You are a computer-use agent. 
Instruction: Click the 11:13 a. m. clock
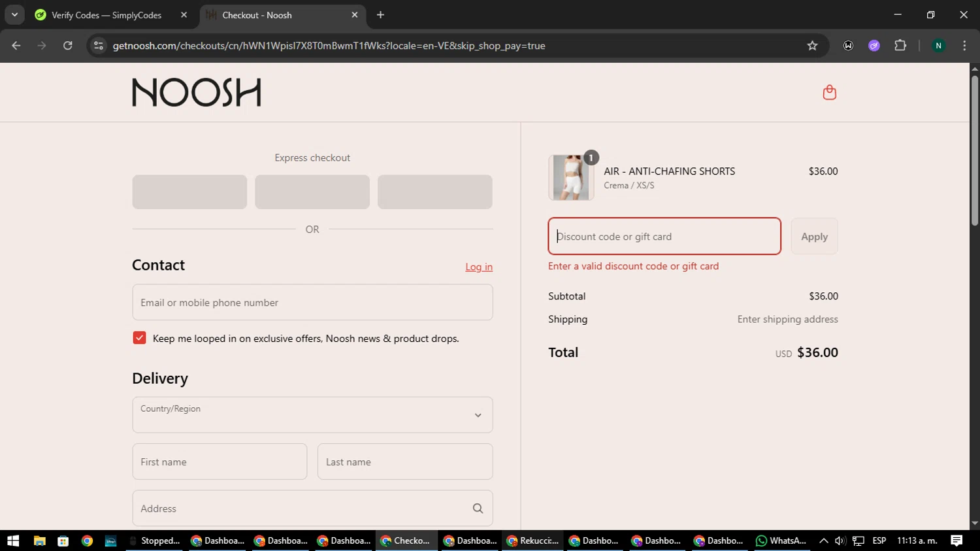coord(917,541)
